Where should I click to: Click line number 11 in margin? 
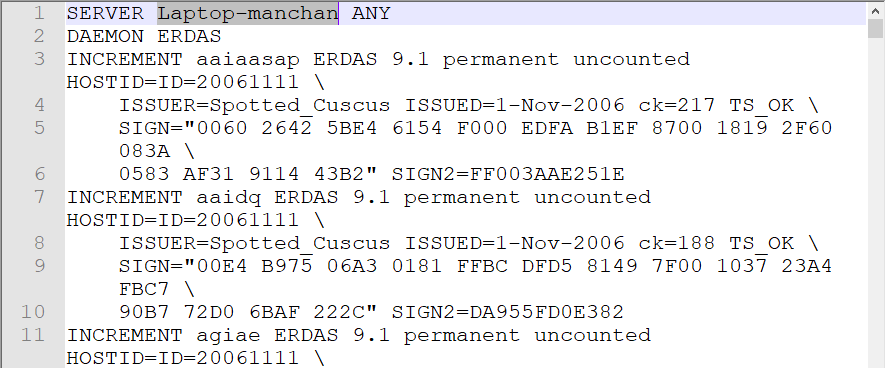(33, 335)
